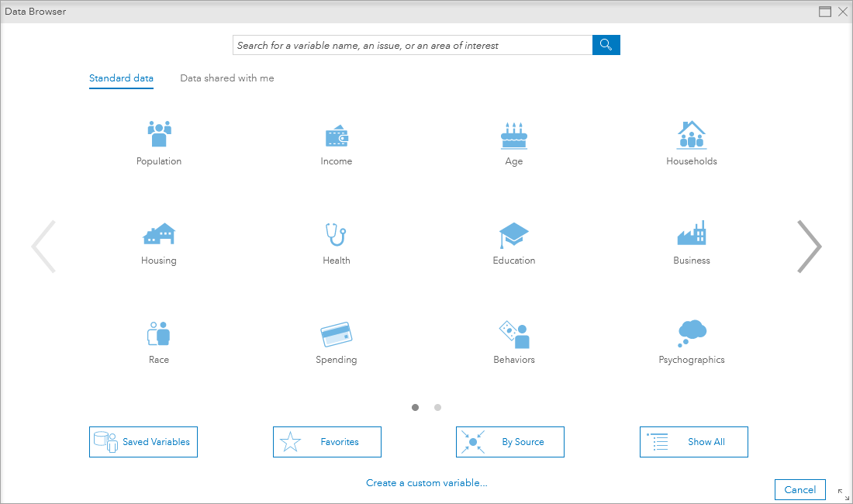Switch to Data shared with me tab

226,78
